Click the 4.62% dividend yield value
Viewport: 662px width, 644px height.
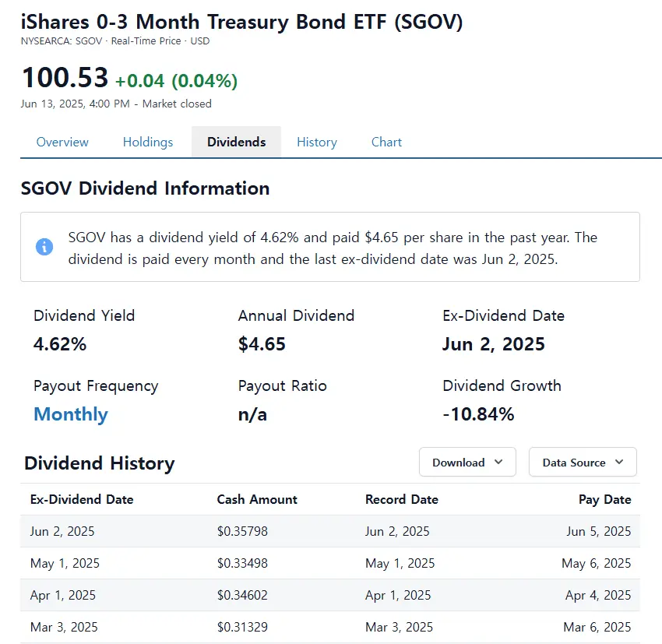pyautogui.click(x=60, y=344)
